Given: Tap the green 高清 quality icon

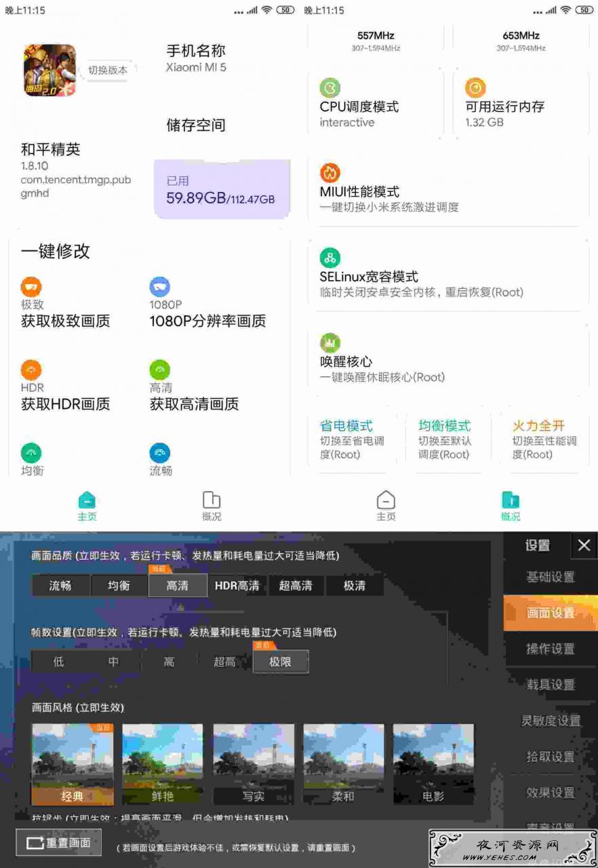Looking at the screenshot, I should (x=160, y=370).
